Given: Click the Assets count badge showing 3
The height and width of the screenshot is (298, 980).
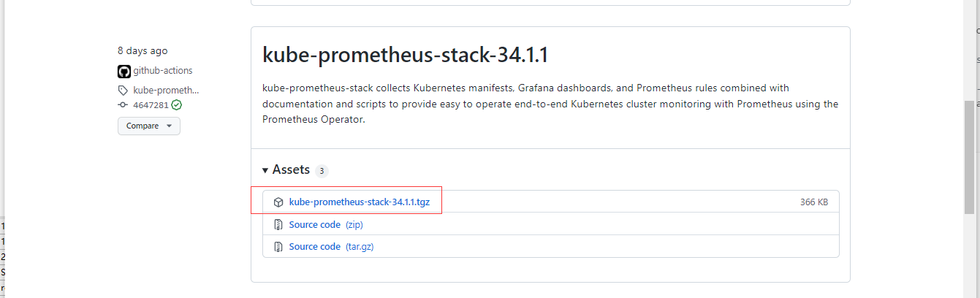Looking at the screenshot, I should tap(322, 171).
